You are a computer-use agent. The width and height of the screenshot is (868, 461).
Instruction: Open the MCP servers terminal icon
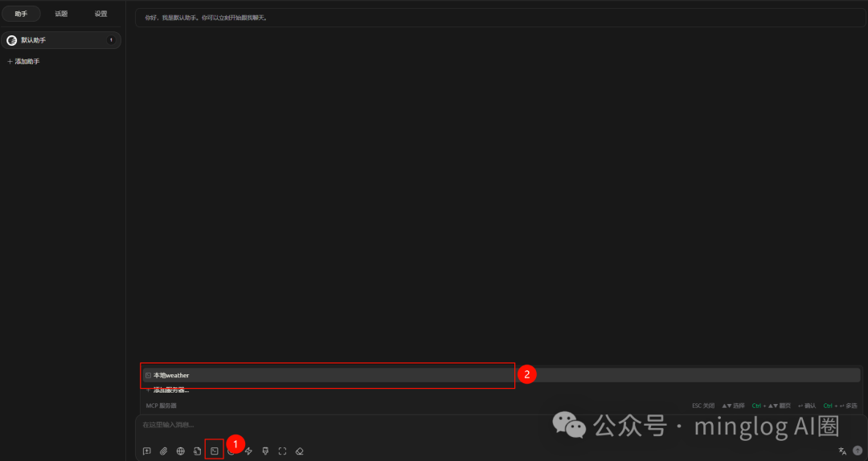tap(215, 451)
